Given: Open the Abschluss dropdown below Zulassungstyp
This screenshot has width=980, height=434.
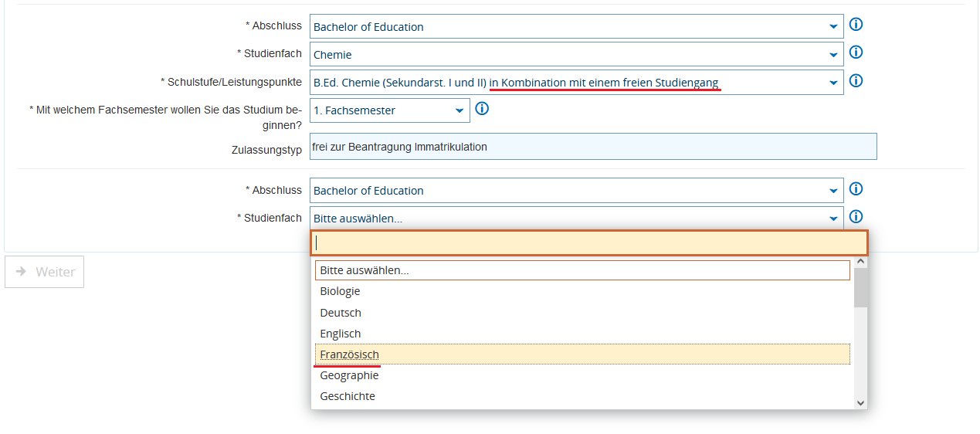Looking at the screenshot, I should [575, 191].
